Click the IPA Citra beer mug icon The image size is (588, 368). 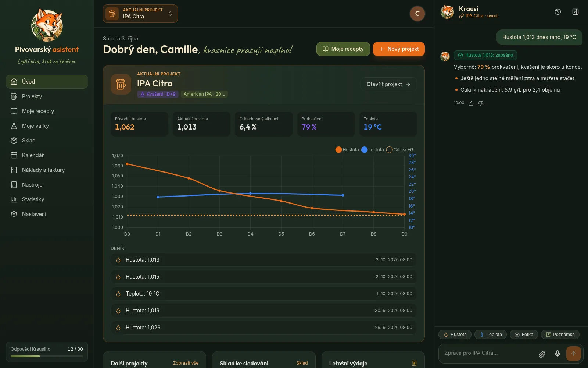[x=121, y=84]
